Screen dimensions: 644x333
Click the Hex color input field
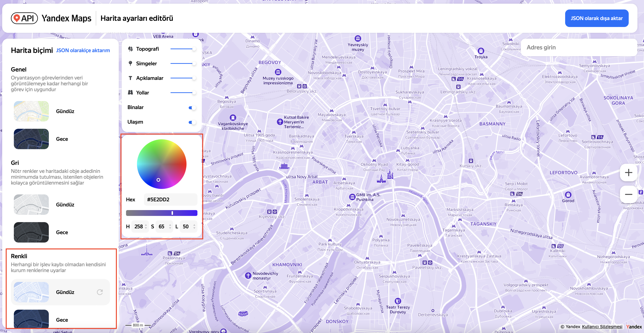pos(170,199)
